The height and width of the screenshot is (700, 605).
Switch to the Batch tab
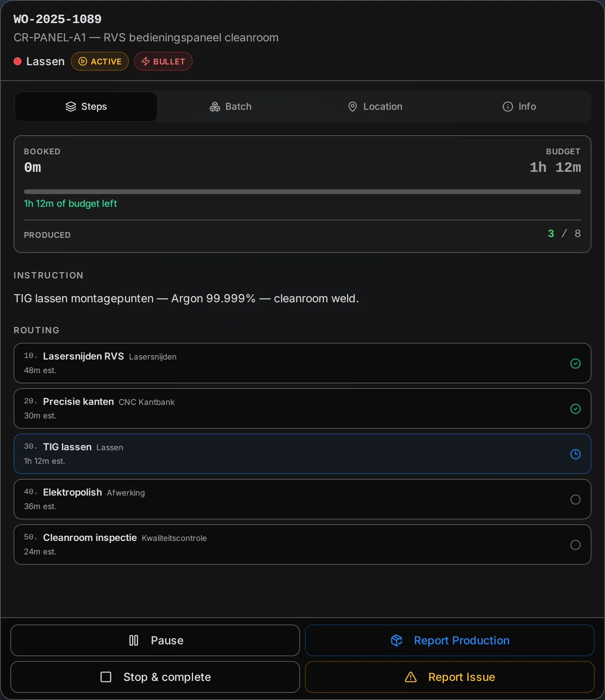click(230, 107)
